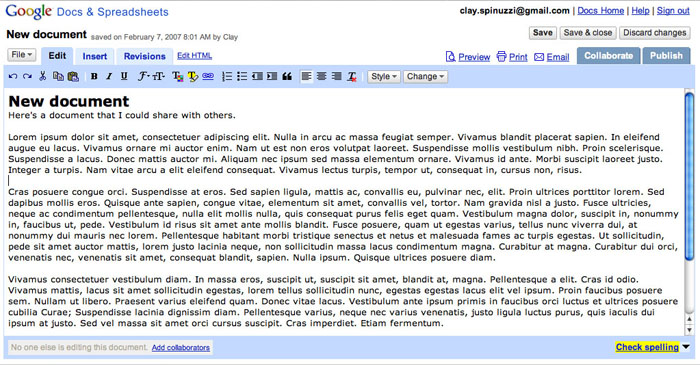Open the Publish tab
Screen dimensions: 700x365
point(666,56)
